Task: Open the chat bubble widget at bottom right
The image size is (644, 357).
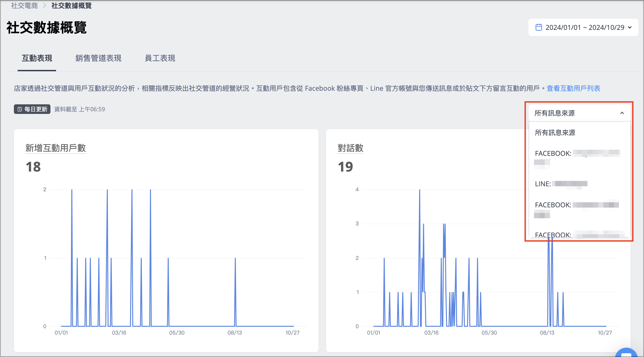Action: click(626, 353)
